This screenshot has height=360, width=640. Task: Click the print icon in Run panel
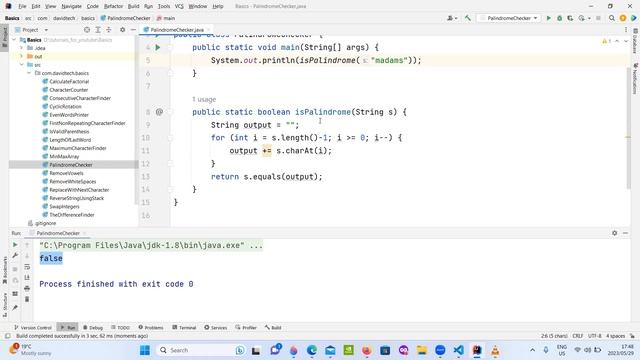tap(27, 289)
